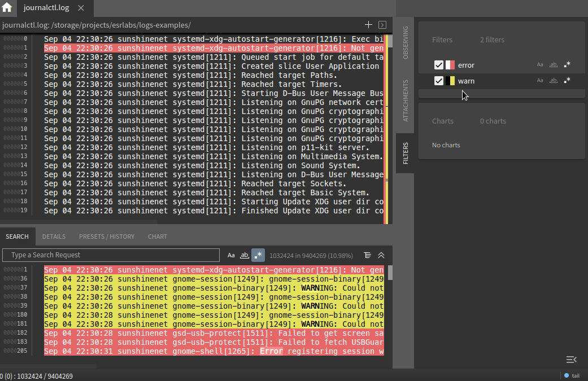Click match count 1032424 in 9404269
Screen dimensions: 588x381
click(x=311, y=256)
